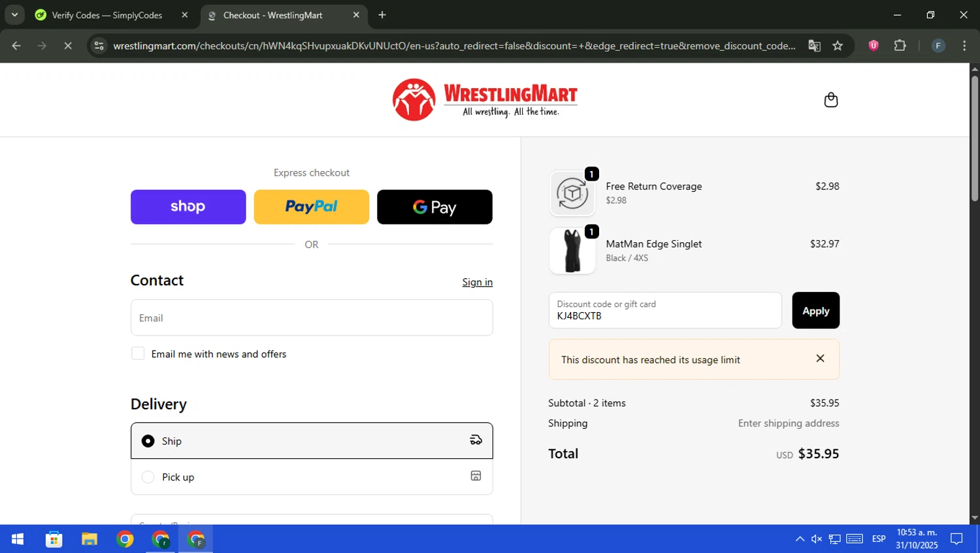Pay with PayPal express button
Screen dimensions: 980x553
tap(311, 207)
